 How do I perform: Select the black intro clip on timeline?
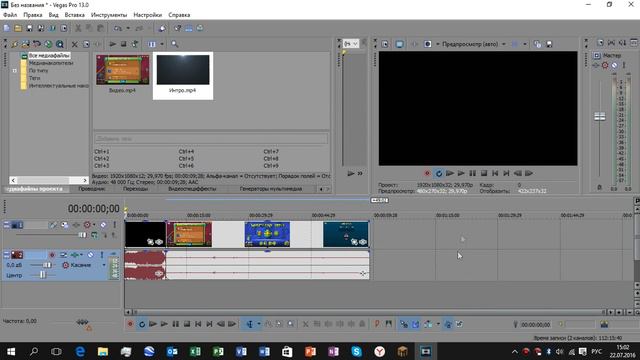[x=145, y=234]
